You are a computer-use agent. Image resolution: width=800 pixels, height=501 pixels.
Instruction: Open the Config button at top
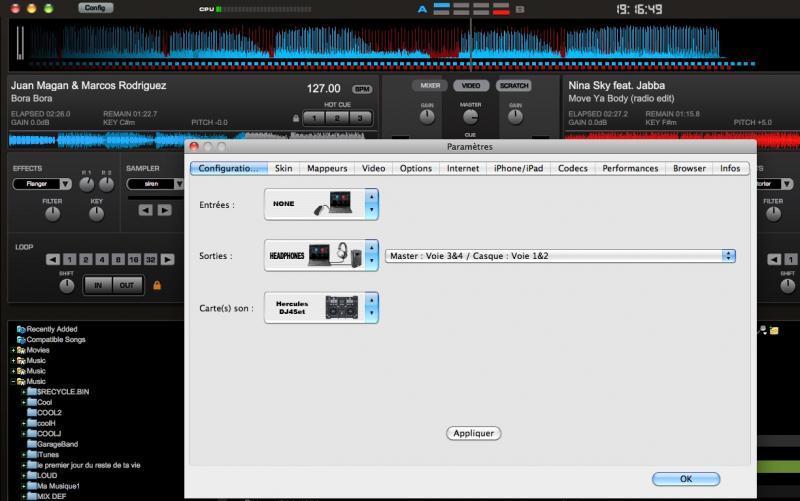[x=95, y=8]
